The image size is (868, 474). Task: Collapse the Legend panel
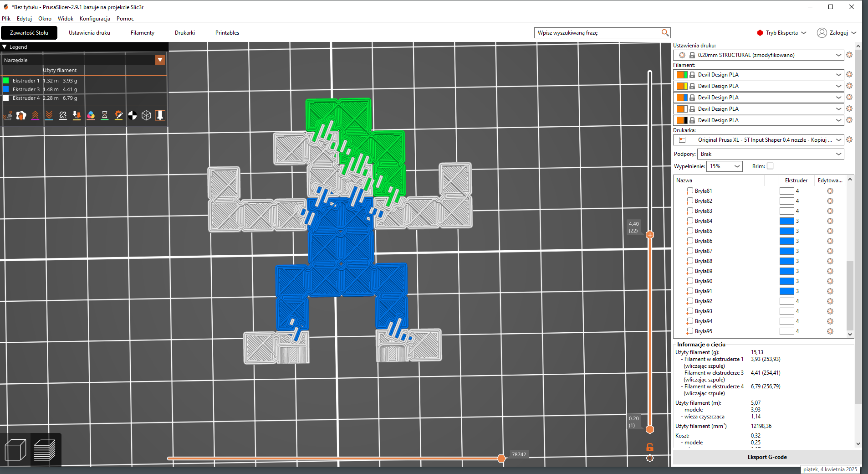pos(4,46)
